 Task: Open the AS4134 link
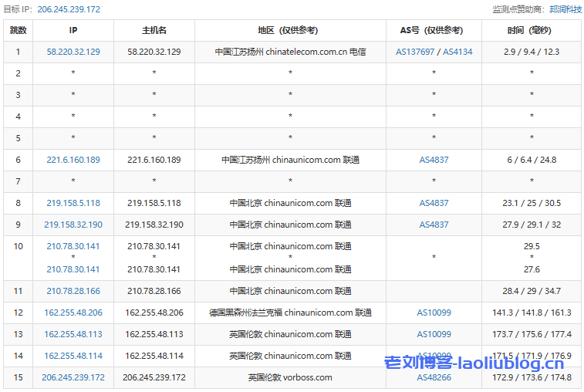(457, 52)
